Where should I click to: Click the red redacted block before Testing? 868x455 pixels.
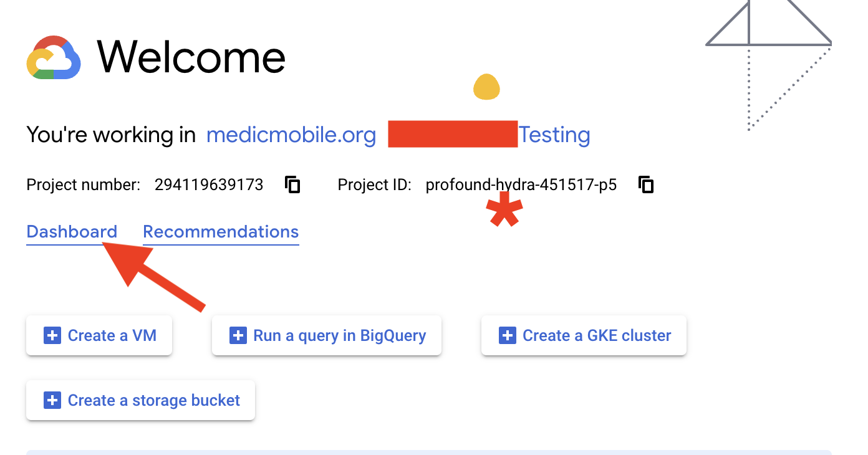(453, 134)
